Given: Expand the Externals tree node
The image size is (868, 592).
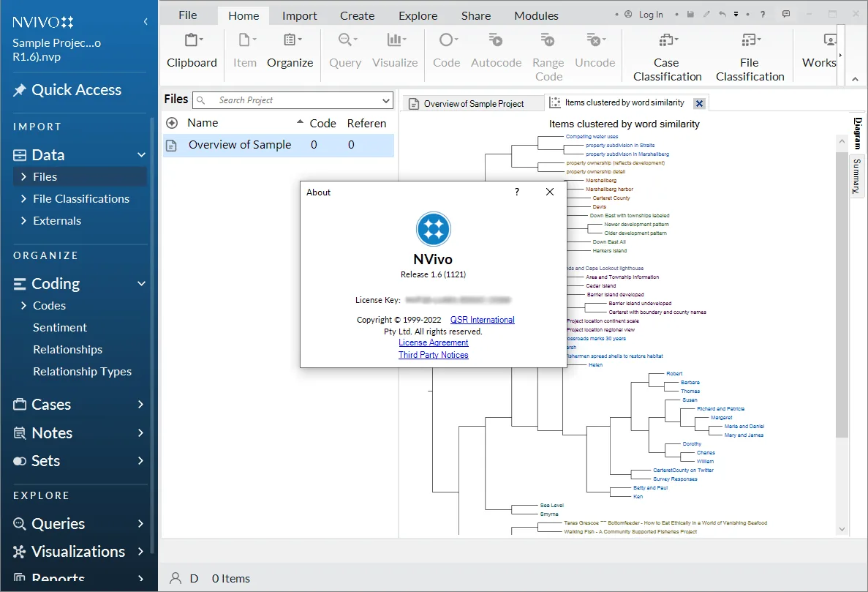Looking at the screenshot, I should pos(23,220).
